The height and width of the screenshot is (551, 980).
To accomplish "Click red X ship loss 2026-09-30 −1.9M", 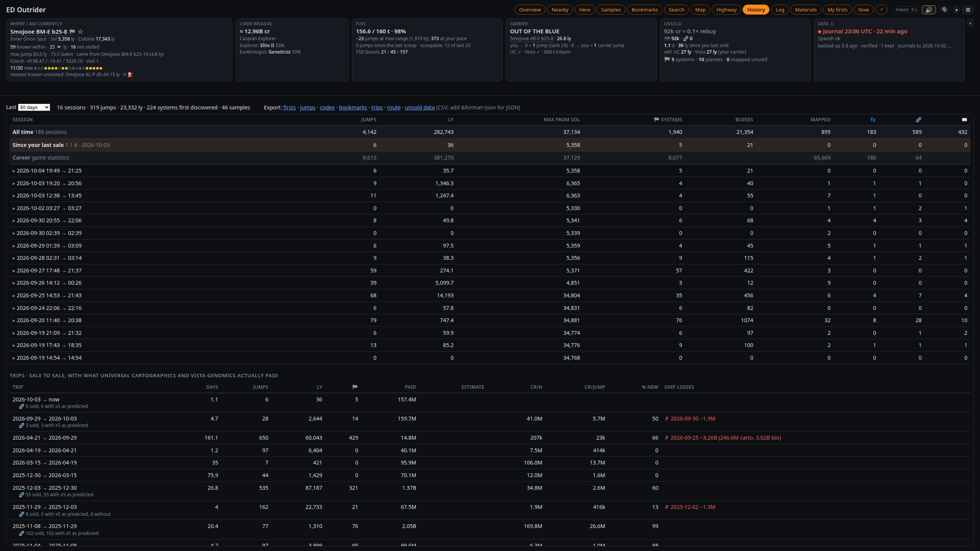I will tap(690, 419).
